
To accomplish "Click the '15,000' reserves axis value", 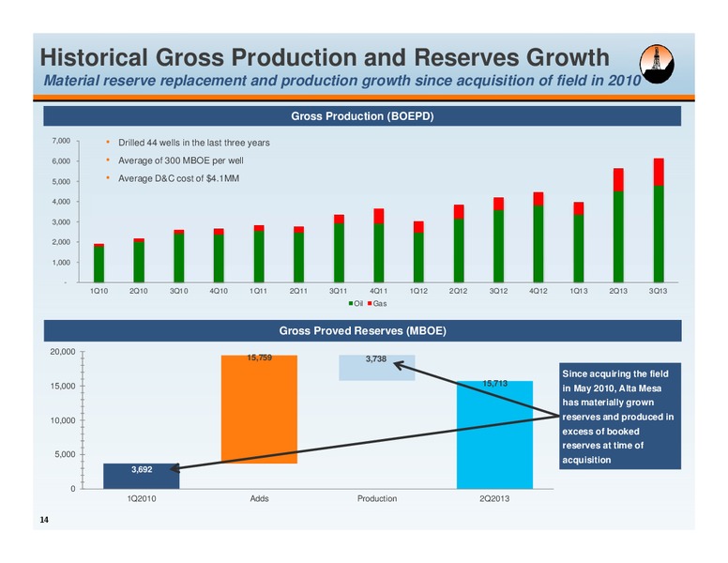I will click(63, 386).
